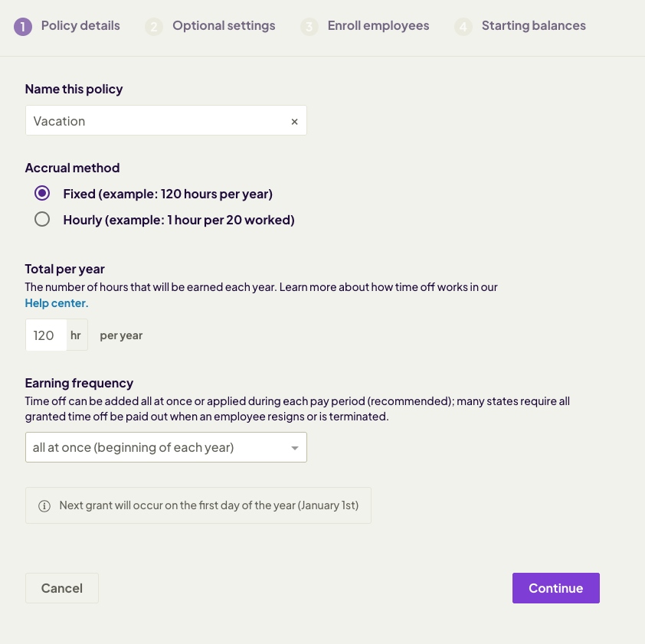The height and width of the screenshot is (644, 645).
Task: Click the caret icon on earning frequency field
Action: pos(294,447)
